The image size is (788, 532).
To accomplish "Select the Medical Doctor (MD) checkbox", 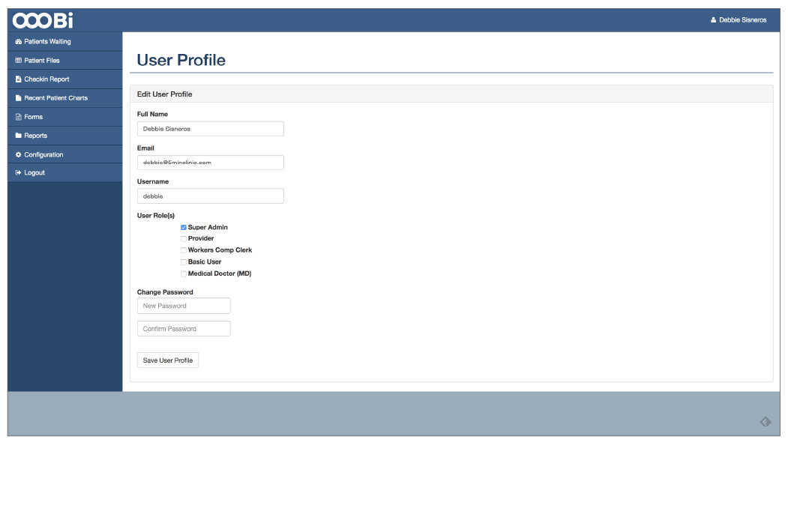I will (184, 273).
